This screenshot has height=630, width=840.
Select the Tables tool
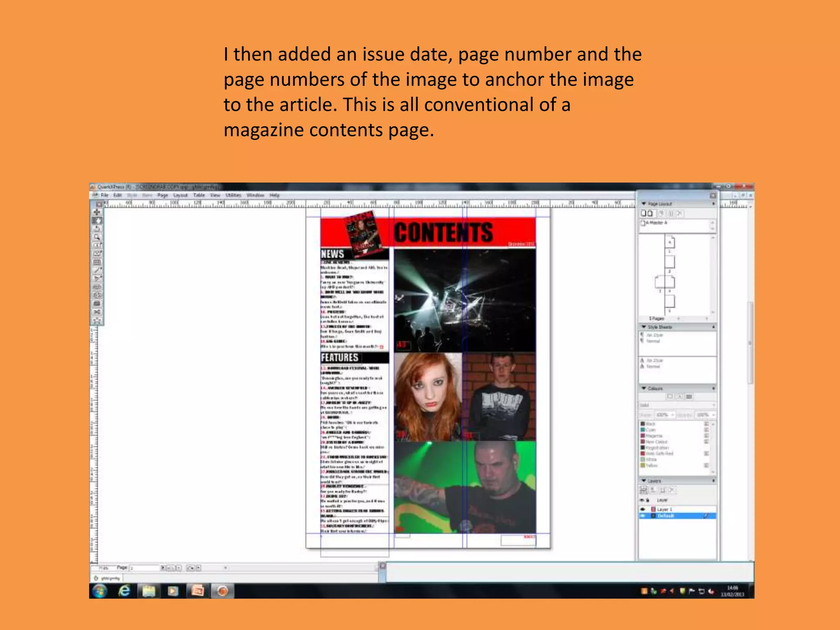[x=97, y=262]
